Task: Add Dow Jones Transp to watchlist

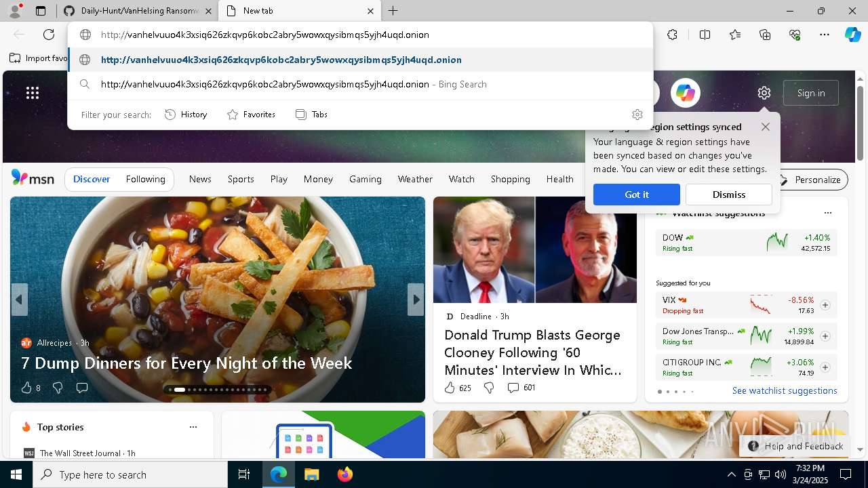Action: [825, 336]
